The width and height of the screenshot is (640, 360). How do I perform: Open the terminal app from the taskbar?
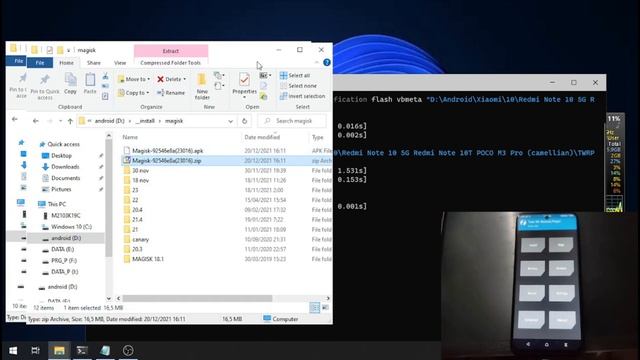click(82, 351)
